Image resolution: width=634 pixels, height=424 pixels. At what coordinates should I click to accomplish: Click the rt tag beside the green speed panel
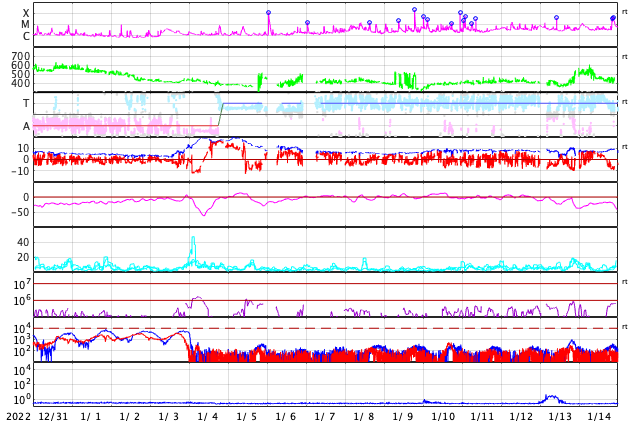coord(625,57)
